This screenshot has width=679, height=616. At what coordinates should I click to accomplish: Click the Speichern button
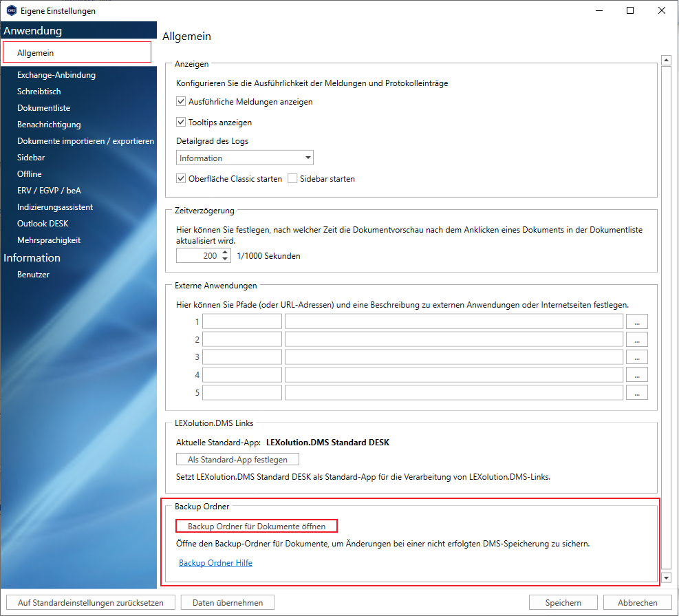pyautogui.click(x=563, y=602)
